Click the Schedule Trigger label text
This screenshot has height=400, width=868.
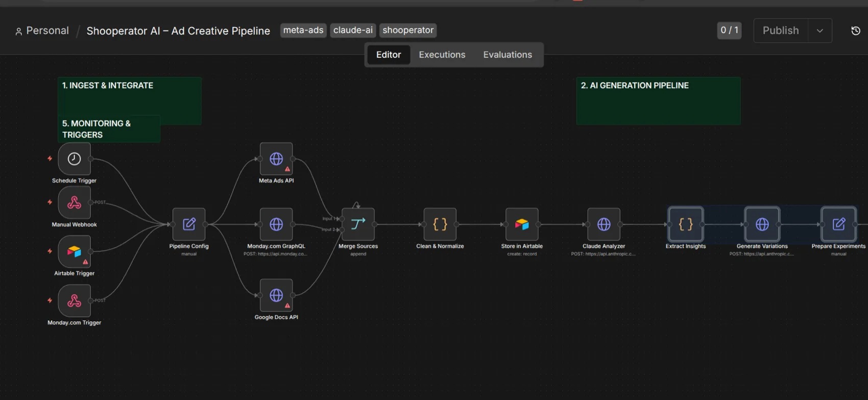point(74,180)
